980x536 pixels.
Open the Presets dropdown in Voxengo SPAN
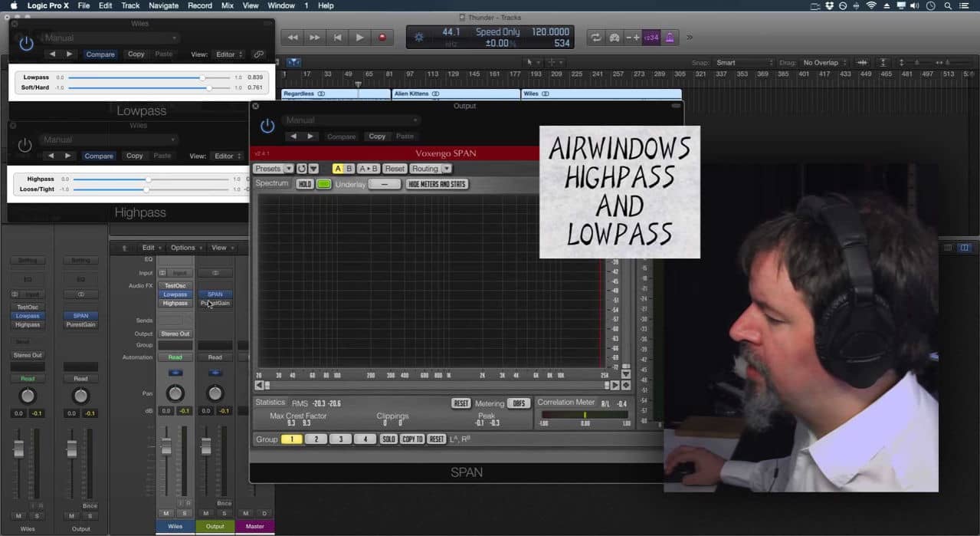point(273,169)
